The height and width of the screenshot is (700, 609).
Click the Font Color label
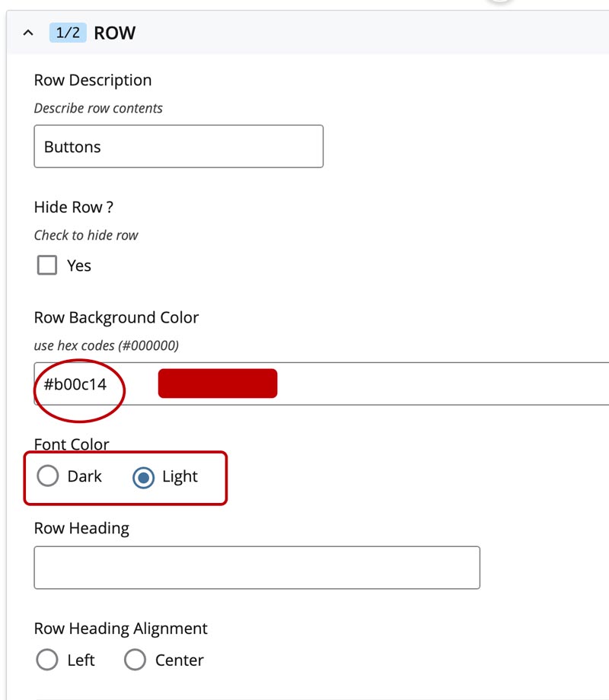71,444
